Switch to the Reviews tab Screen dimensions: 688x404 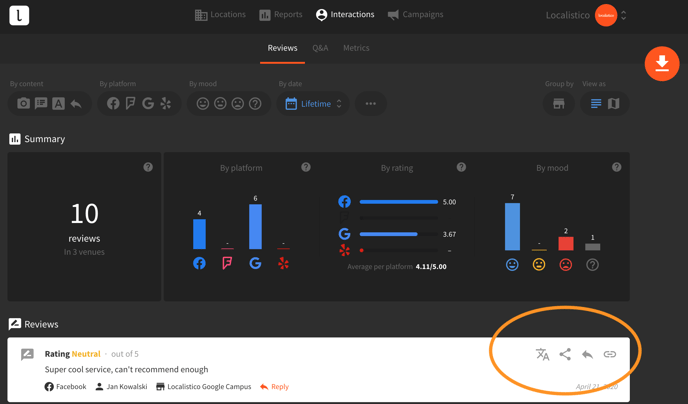click(x=283, y=48)
